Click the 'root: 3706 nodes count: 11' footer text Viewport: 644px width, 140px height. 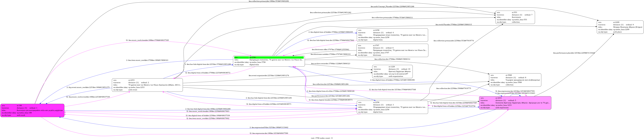click(322, 138)
